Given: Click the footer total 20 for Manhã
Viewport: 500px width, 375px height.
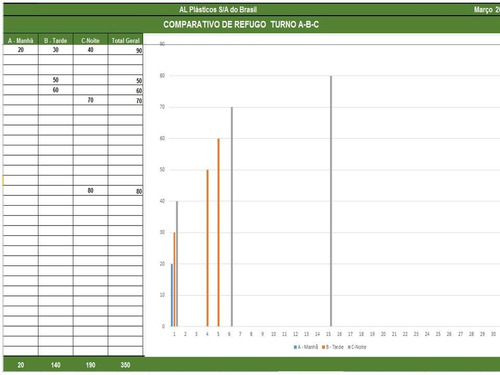Looking at the screenshot, I should coord(21,365).
